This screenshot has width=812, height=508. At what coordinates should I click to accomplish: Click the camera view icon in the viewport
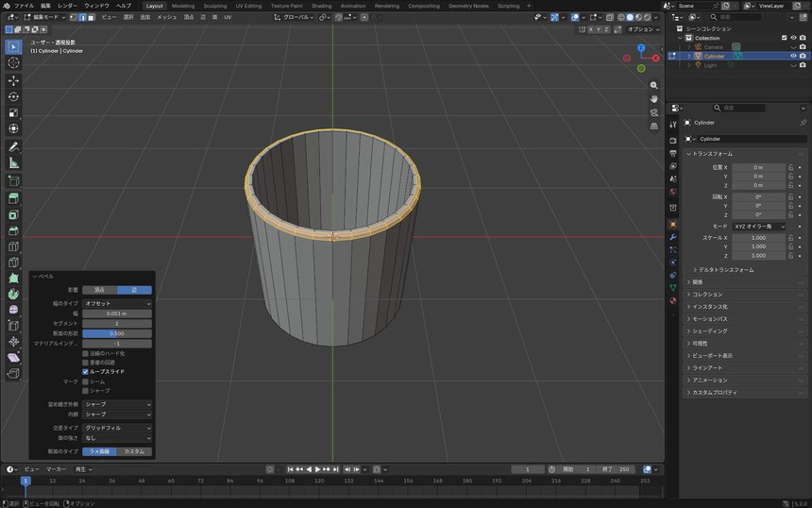click(x=654, y=112)
